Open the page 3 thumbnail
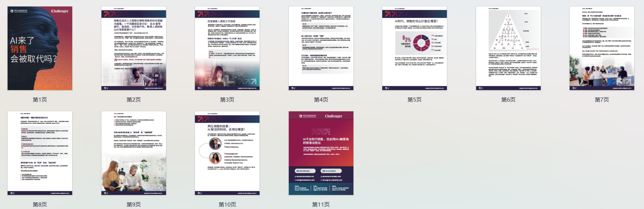 pyautogui.click(x=227, y=48)
